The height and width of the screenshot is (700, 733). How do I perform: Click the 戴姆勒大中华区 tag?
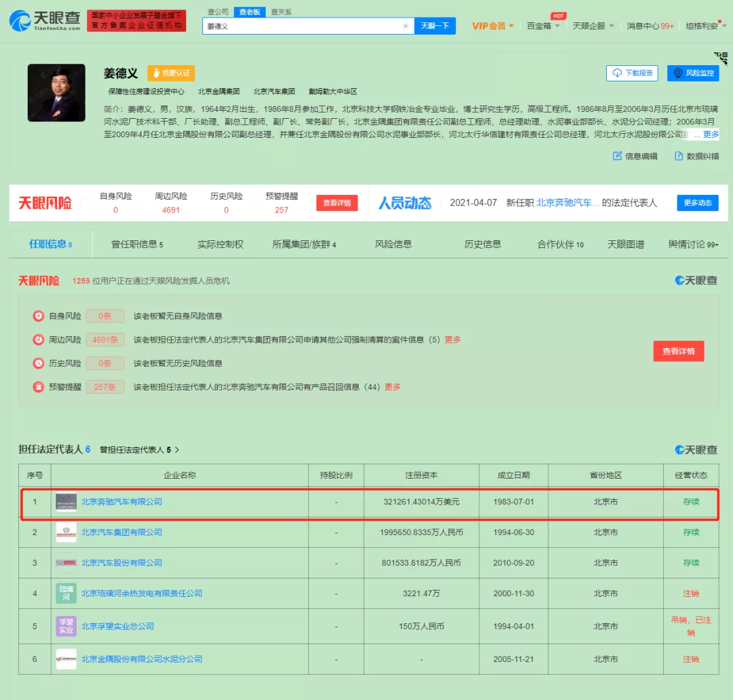333,92
